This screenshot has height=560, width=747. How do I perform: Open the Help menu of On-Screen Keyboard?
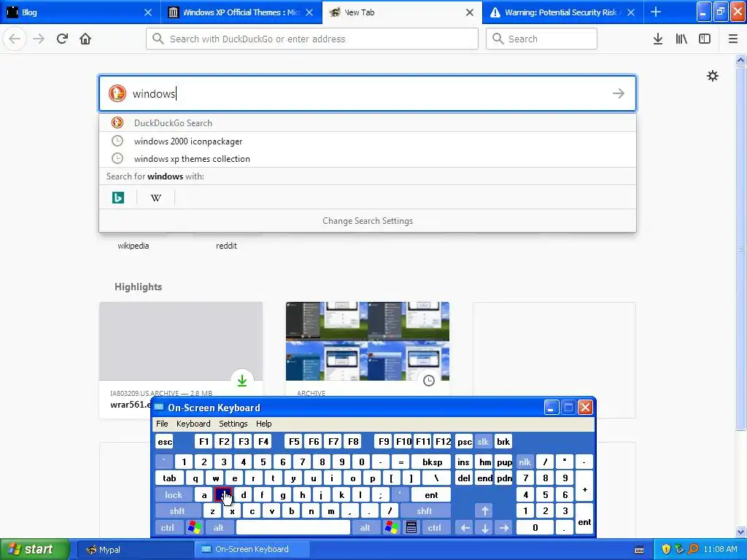pyautogui.click(x=263, y=424)
